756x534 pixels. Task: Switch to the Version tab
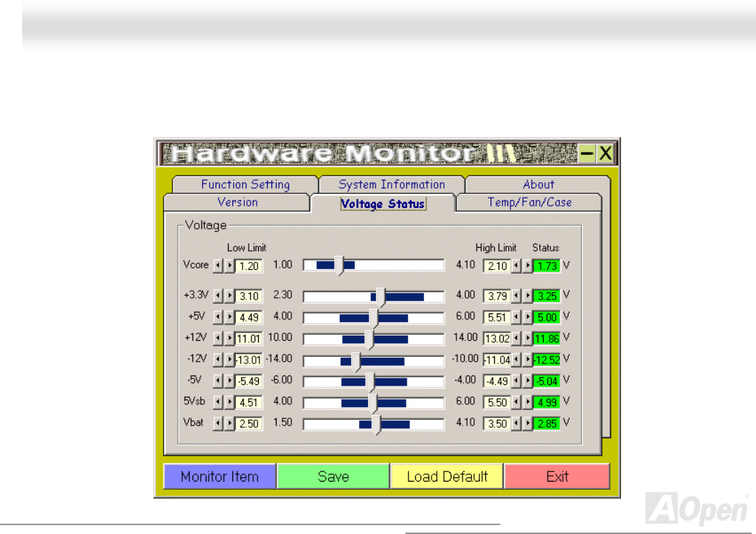[237, 202]
